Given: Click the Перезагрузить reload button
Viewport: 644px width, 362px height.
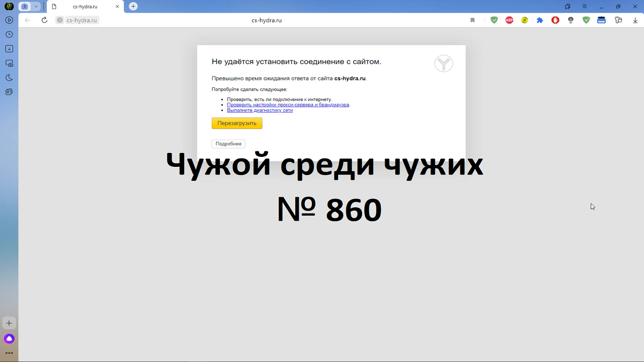Looking at the screenshot, I should click(x=237, y=123).
